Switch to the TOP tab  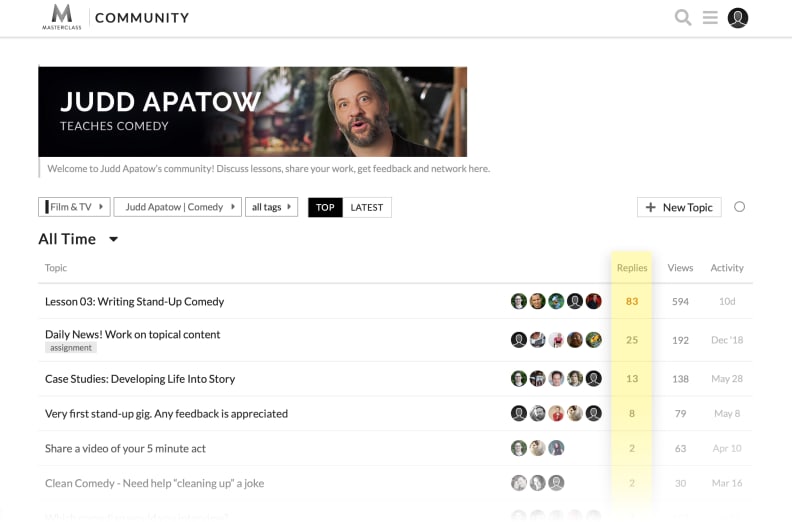point(325,207)
